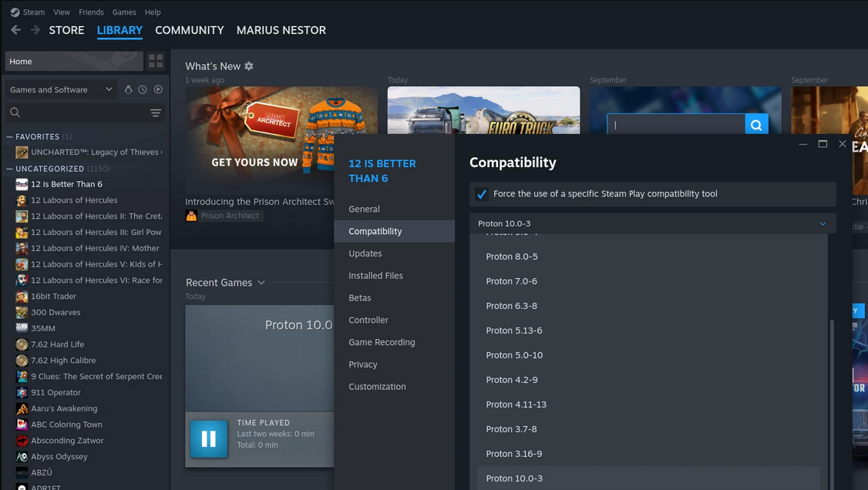Click the back navigation arrow

coord(15,30)
